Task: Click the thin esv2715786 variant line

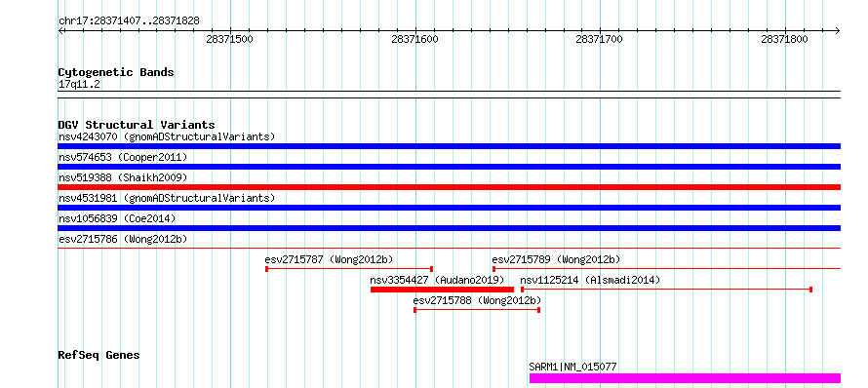Action: coord(449,249)
